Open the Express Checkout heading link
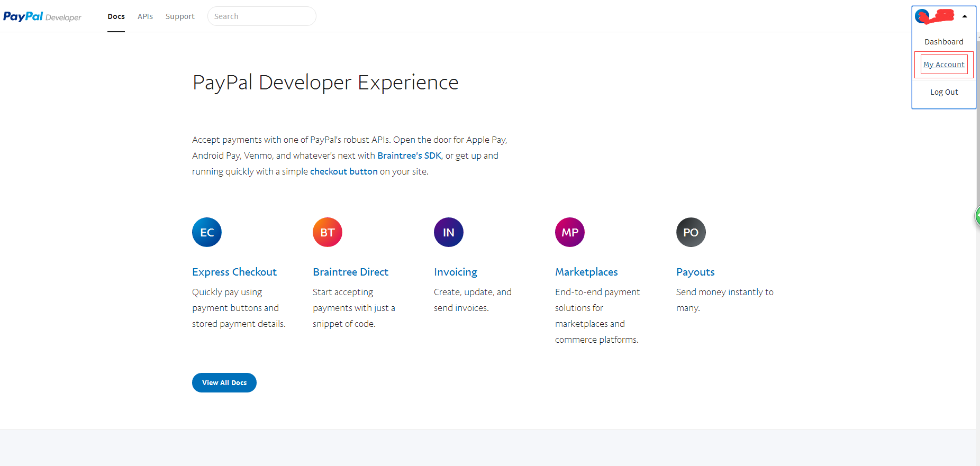Viewport: 980px width, 466px height. 234,272
